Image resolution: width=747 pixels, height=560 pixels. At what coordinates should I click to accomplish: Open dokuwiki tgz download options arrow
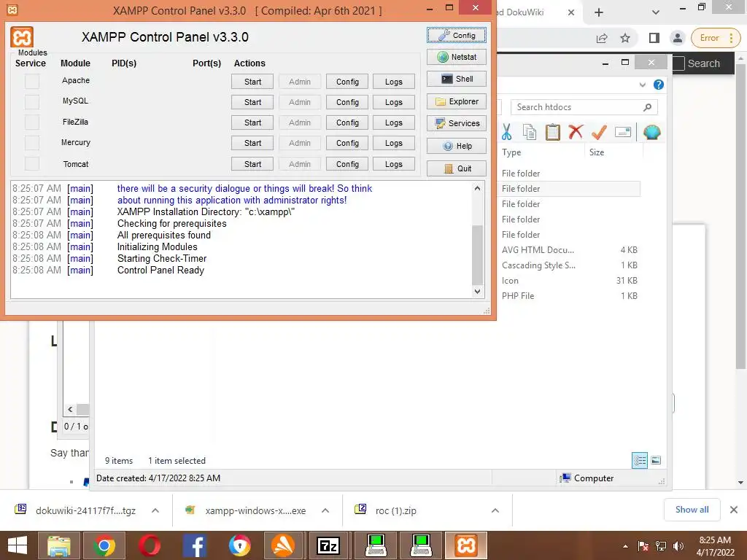(155, 510)
